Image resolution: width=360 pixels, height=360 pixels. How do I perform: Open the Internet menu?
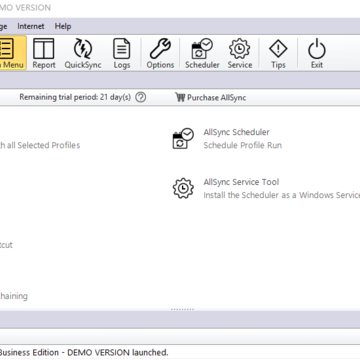31,26
